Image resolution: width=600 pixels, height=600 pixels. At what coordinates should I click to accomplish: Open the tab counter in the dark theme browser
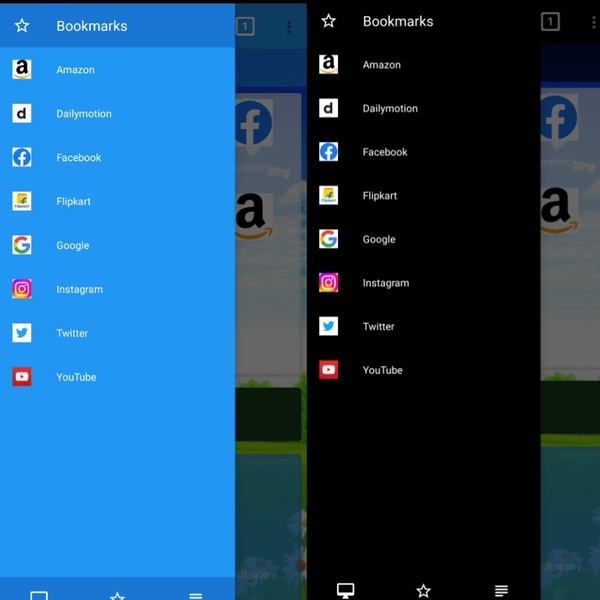[x=550, y=21]
